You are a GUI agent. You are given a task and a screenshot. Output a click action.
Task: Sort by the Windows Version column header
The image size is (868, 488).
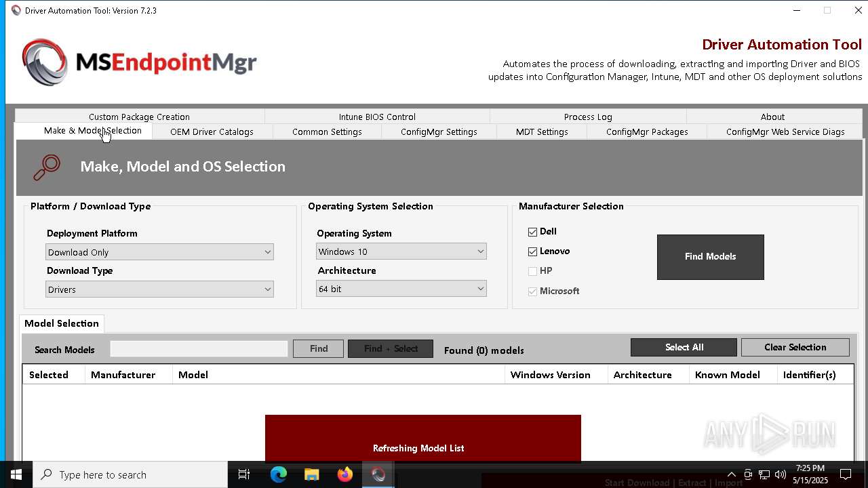click(x=556, y=375)
